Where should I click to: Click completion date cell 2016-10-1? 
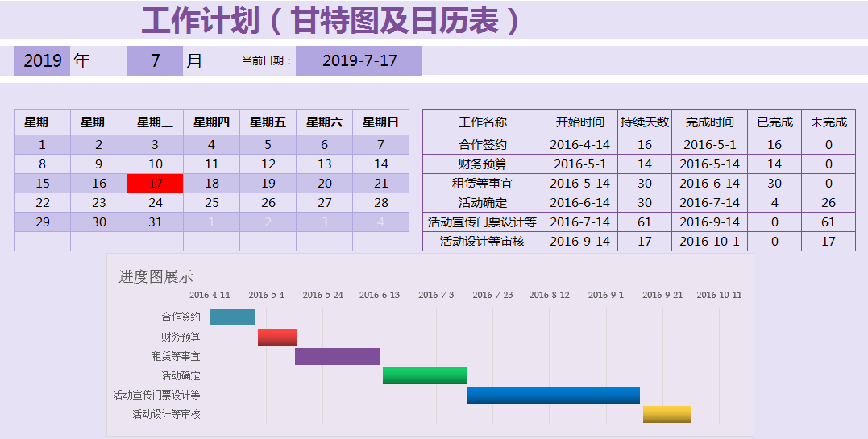[x=710, y=242]
